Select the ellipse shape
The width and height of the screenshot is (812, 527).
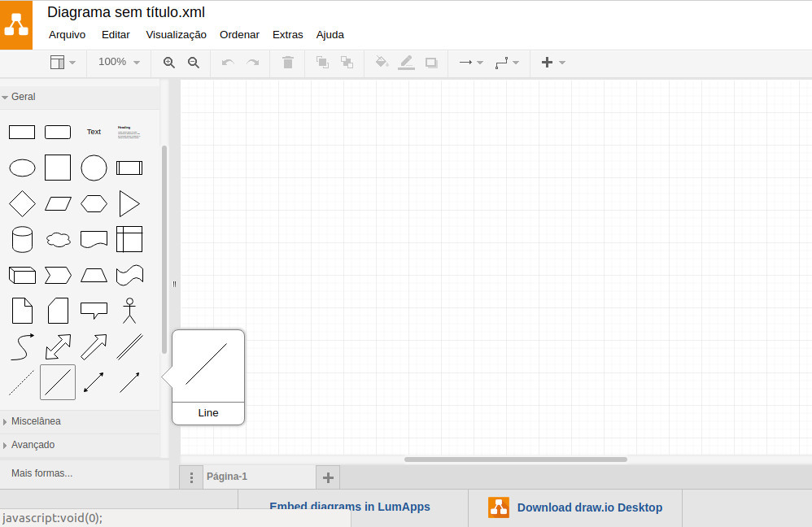coord(22,168)
